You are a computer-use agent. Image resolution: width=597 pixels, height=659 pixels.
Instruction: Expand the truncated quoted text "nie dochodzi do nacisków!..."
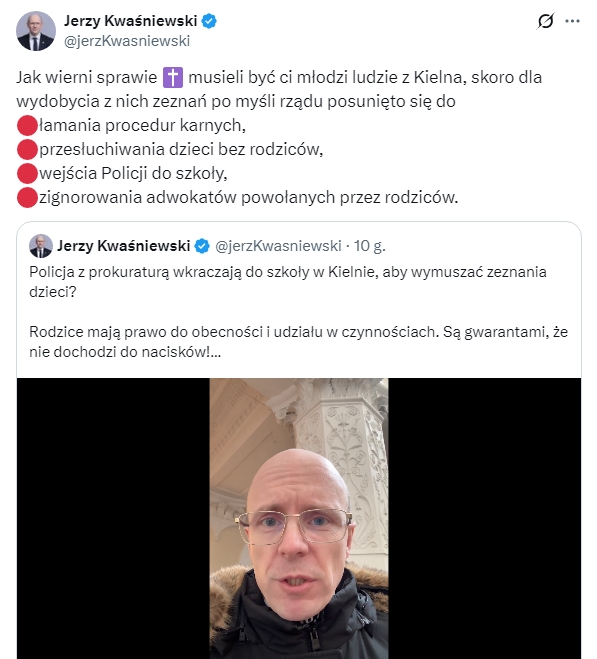click(x=125, y=352)
